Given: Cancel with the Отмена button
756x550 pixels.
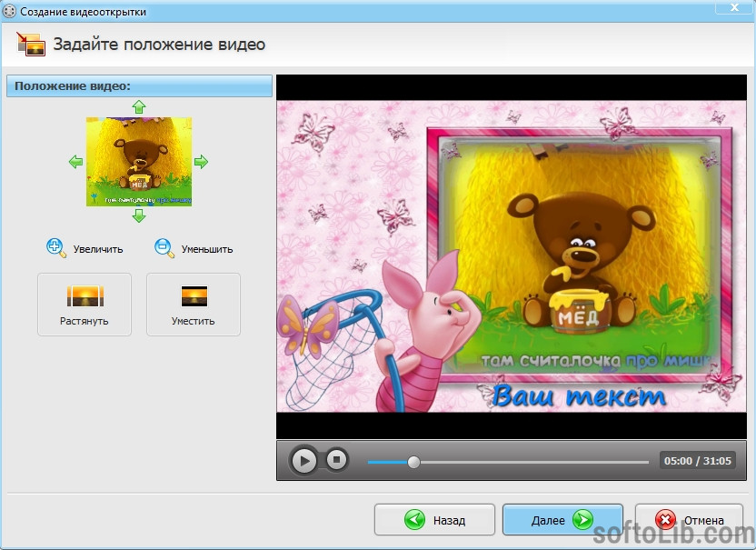Looking at the screenshot, I should coord(689,520).
